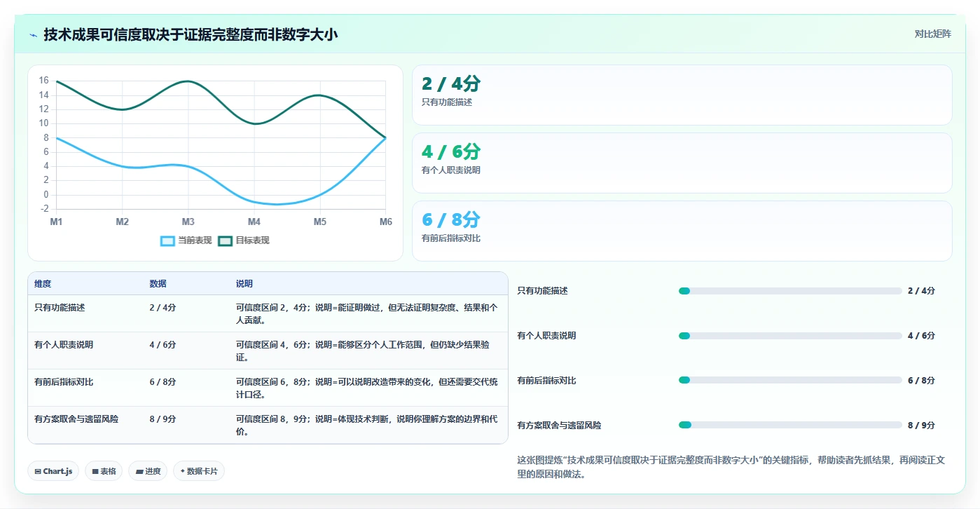Viewport: 980px width, 509px height.
Task: Click the 2 / 4分 progress value label
Action: [921, 291]
